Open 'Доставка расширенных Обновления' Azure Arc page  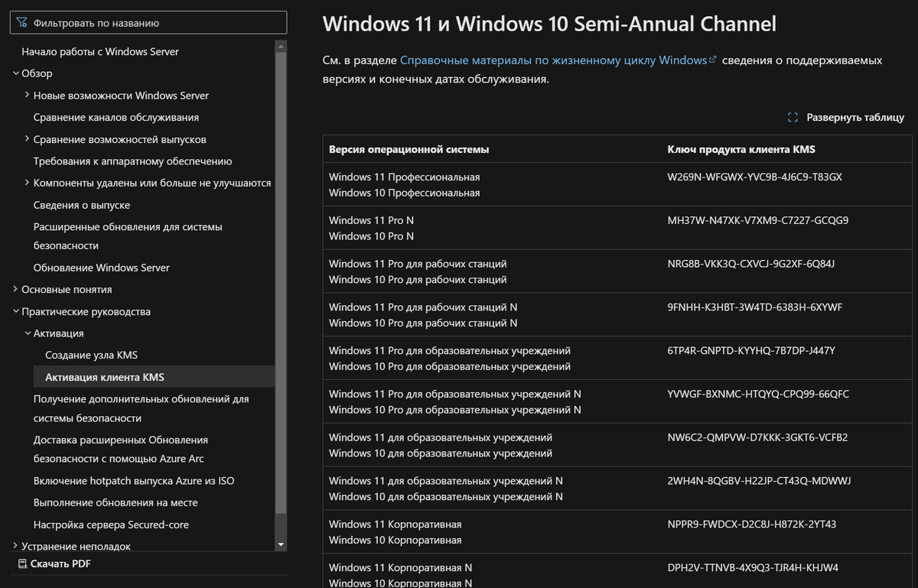click(x=121, y=450)
